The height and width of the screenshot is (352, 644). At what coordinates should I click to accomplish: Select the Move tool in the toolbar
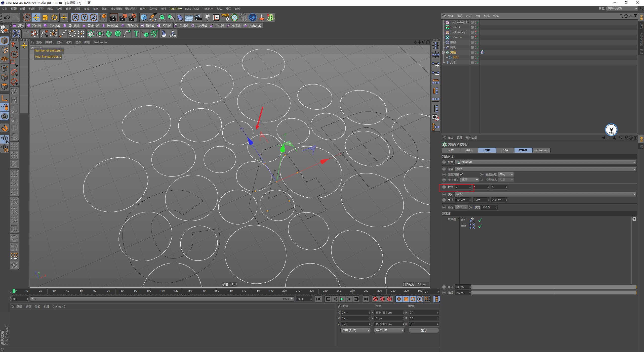[x=36, y=17]
